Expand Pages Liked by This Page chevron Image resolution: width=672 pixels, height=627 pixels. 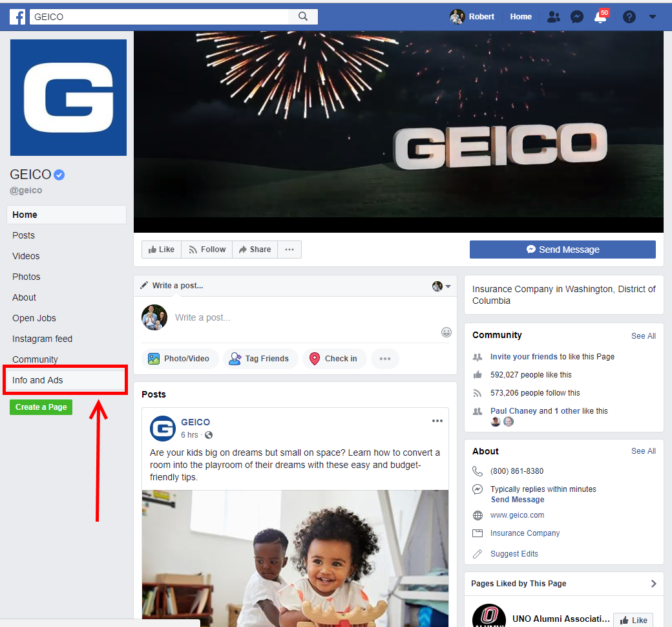coord(653,584)
